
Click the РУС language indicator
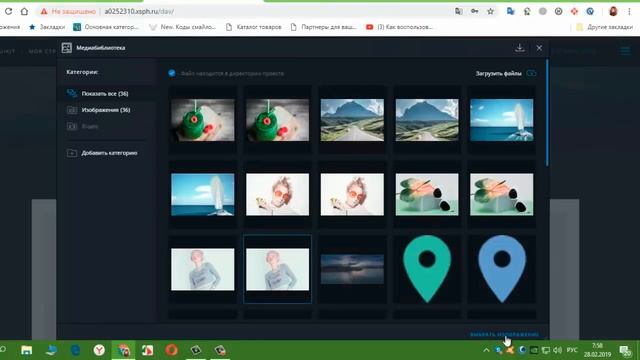572,350
